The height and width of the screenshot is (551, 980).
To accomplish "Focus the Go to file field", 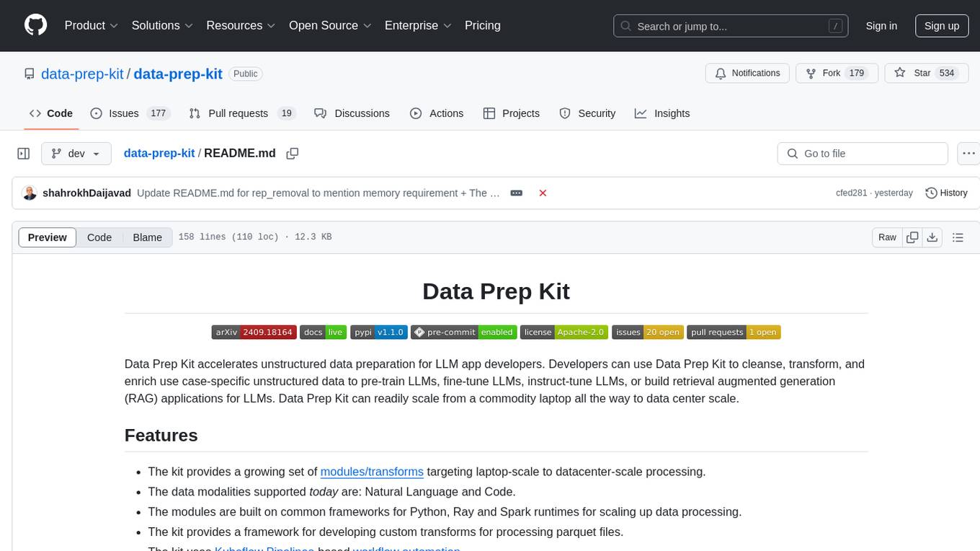I will [x=863, y=154].
